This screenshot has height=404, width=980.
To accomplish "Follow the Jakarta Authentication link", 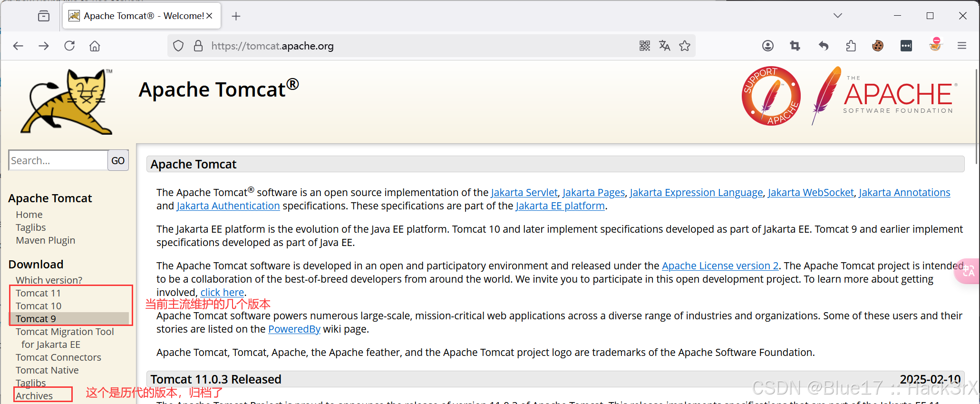I will (x=228, y=206).
